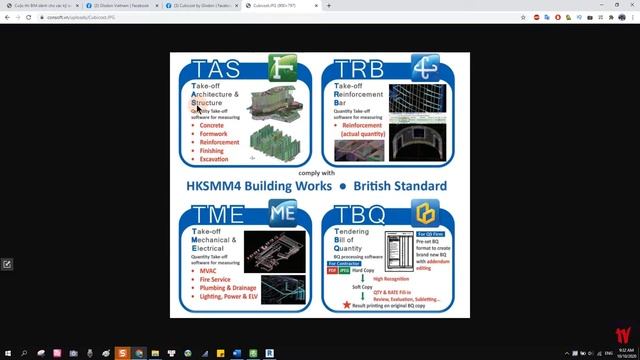Open the Google Translate extension icon
Image resolution: width=640 pixels, height=360 pixels.
[547, 18]
